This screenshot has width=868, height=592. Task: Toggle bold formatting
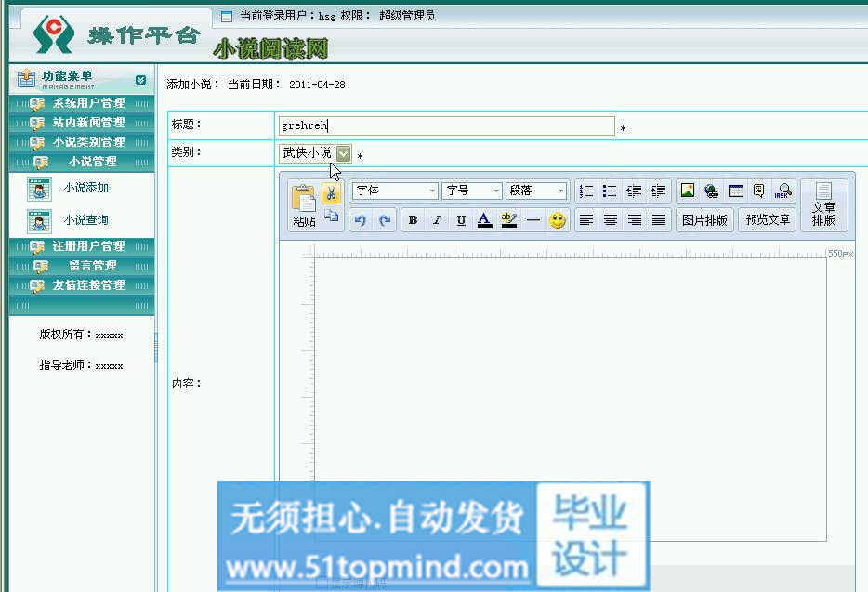413,220
